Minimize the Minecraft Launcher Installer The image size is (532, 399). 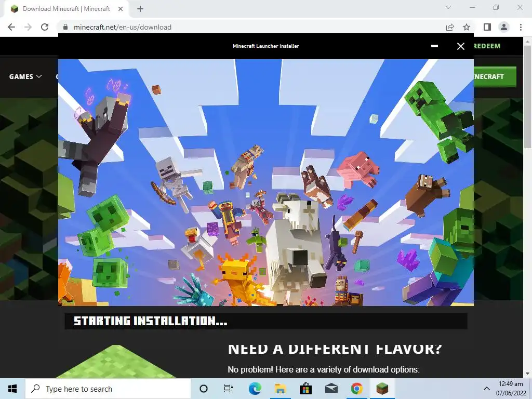tap(434, 46)
